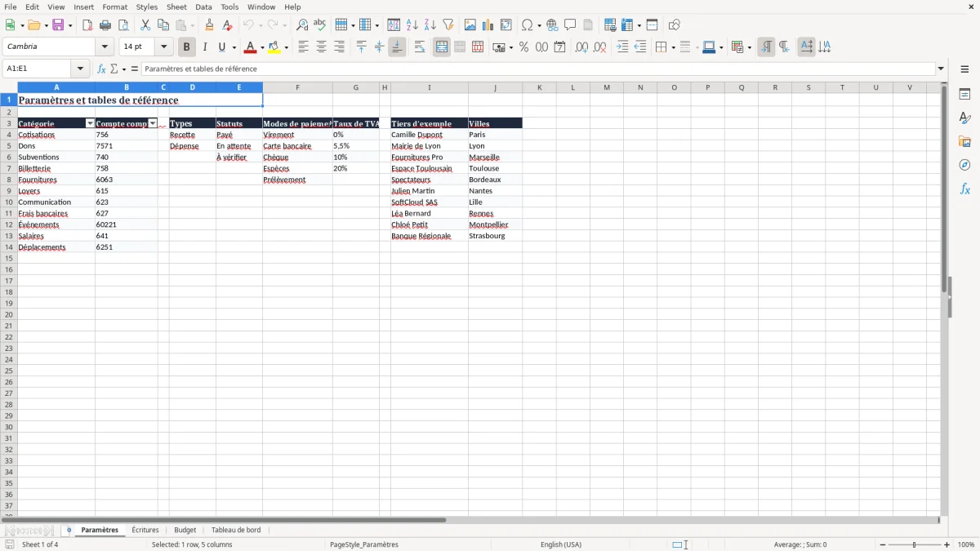Image resolution: width=980 pixels, height=551 pixels.
Task: Activate Clone Formatting paintbrush
Action: point(210,25)
